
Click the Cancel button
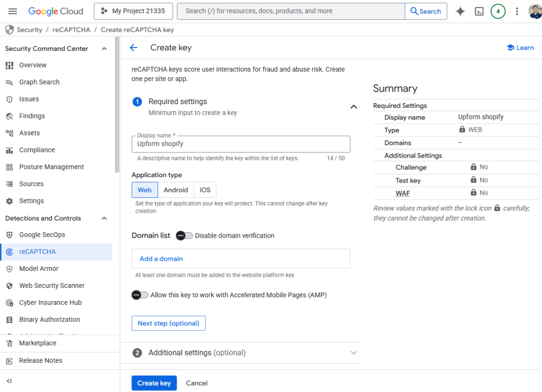[197, 383]
